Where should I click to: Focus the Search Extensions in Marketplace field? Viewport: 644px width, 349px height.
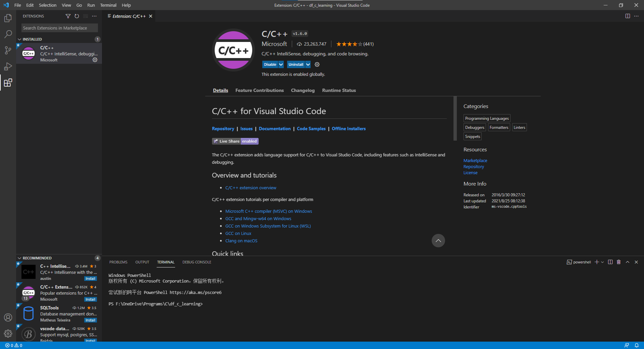tap(60, 28)
